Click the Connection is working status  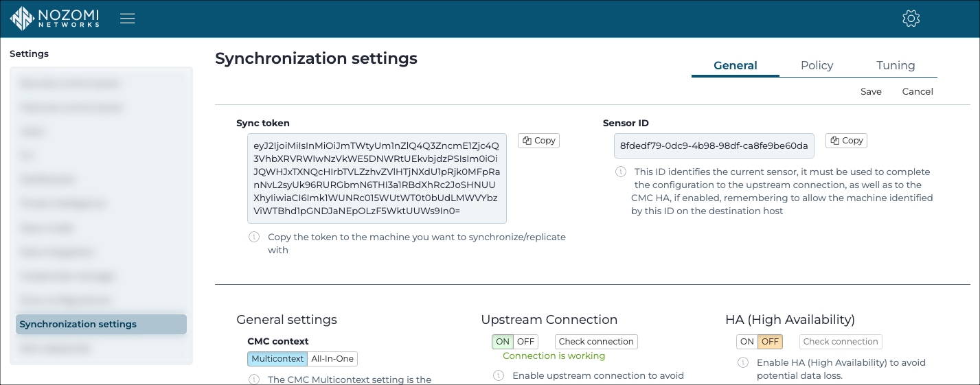pos(554,356)
